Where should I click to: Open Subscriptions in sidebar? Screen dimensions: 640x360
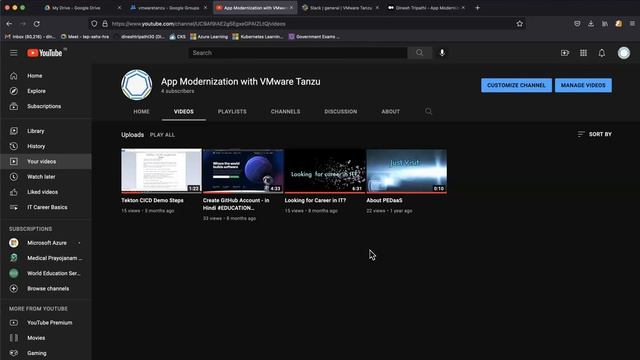(46, 106)
